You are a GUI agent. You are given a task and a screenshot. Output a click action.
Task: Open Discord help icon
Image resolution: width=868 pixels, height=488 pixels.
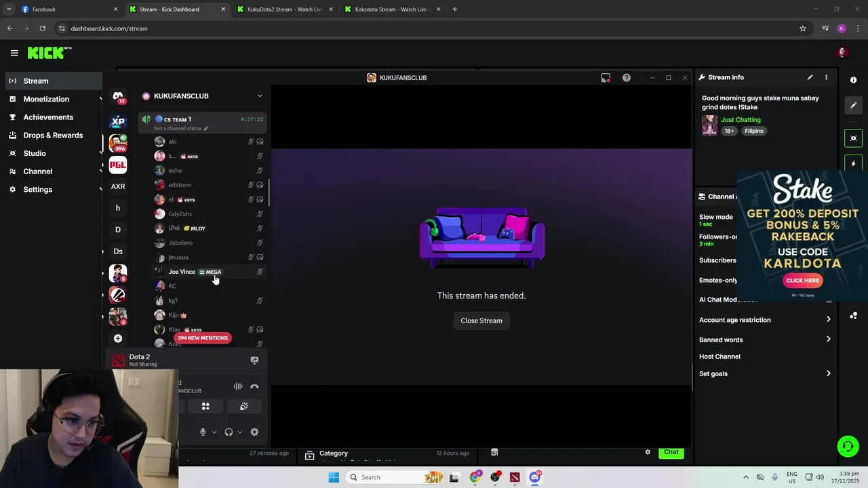coord(627,78)
